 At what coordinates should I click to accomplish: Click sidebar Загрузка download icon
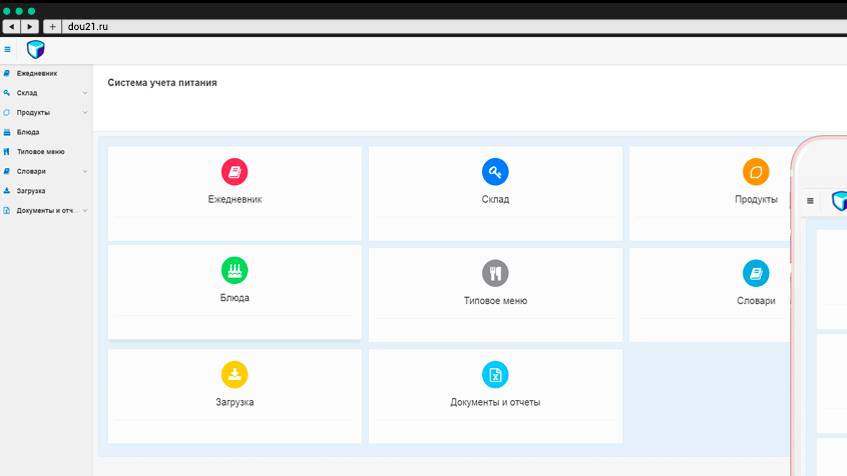click(6, 191)
